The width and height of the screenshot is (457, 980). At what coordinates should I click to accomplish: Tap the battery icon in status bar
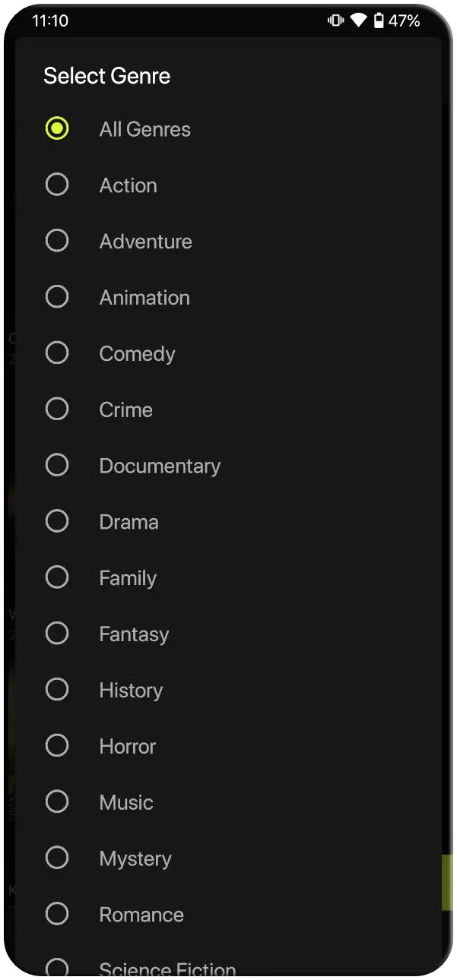coord(379,21)
